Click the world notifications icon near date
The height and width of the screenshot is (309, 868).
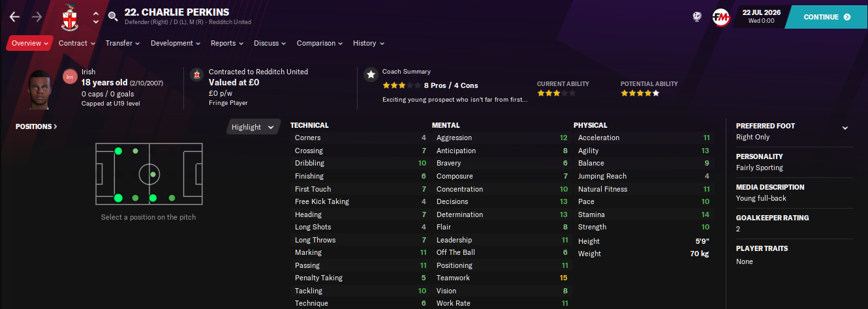696,17
